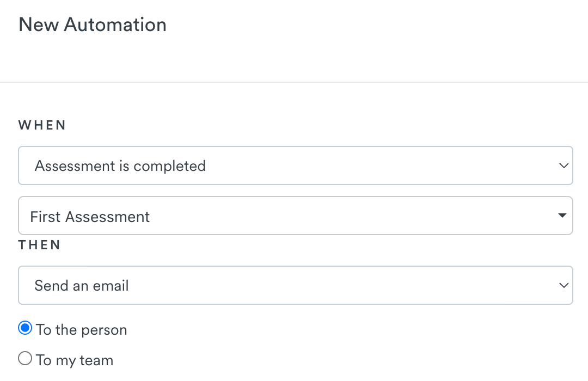Click the THEN section label
This screenshot has height=381, width=588.
pos(40,245)
